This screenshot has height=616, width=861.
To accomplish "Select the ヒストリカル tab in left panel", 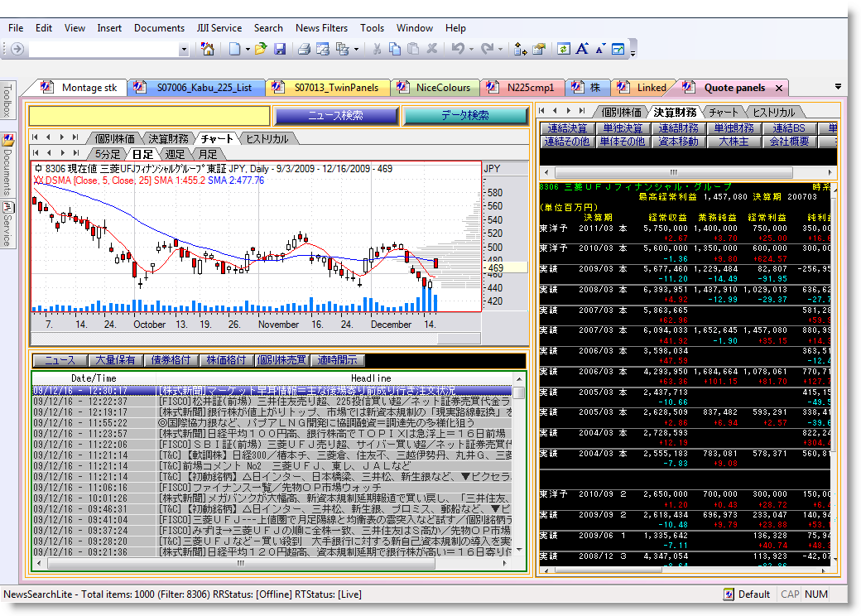I will pyautogui.click(x=267, y=138).
